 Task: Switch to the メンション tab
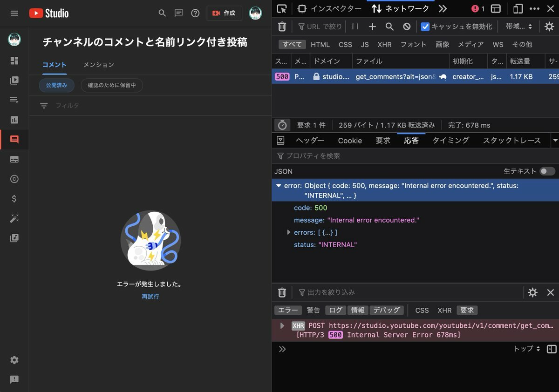(x=98, y=65)
